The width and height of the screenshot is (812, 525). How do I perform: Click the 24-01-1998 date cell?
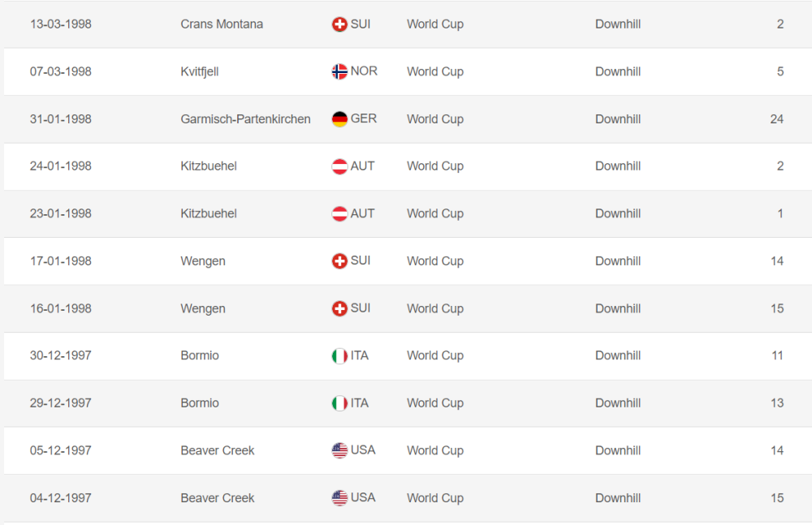[61, 166]
